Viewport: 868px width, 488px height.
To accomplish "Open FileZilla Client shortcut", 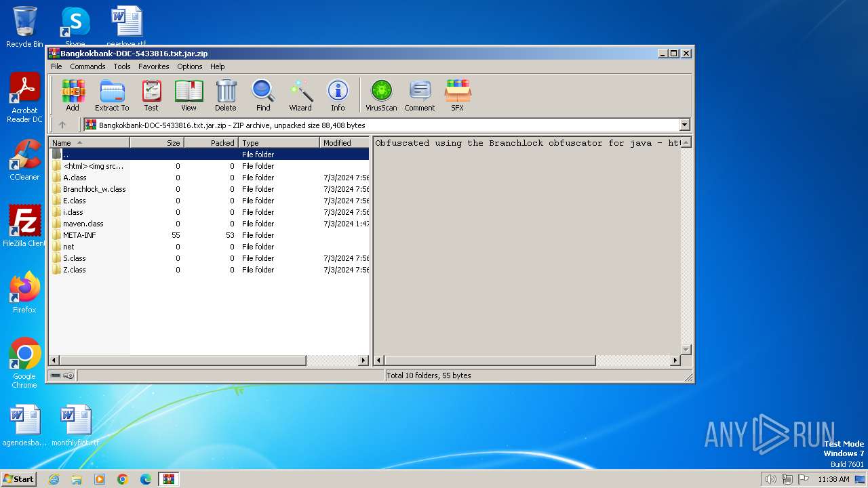I will 24,226.
